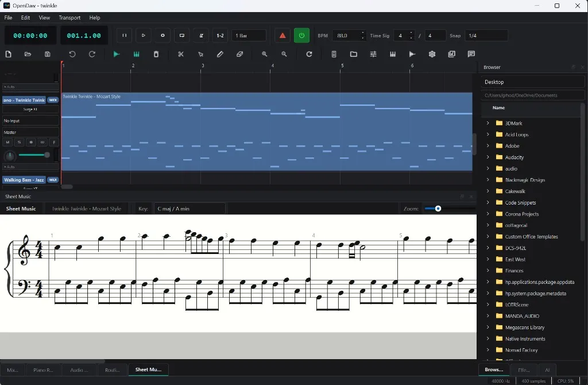Expand the Acid Loops folder in the Browser
The height and width of the screenshot is (385, 588).
[x=488, y=134]
